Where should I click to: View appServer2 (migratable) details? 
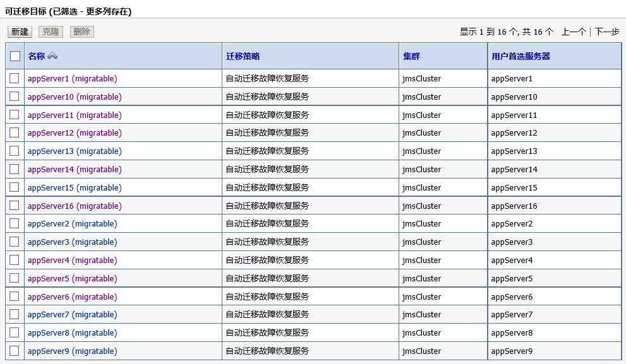72,224
